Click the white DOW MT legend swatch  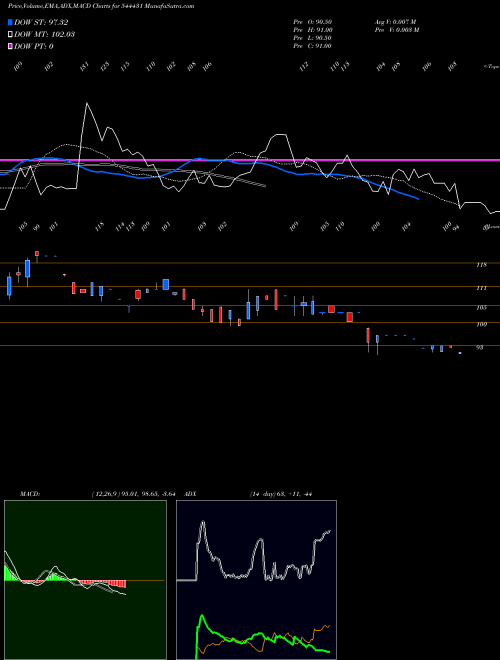tap(10, 34)
